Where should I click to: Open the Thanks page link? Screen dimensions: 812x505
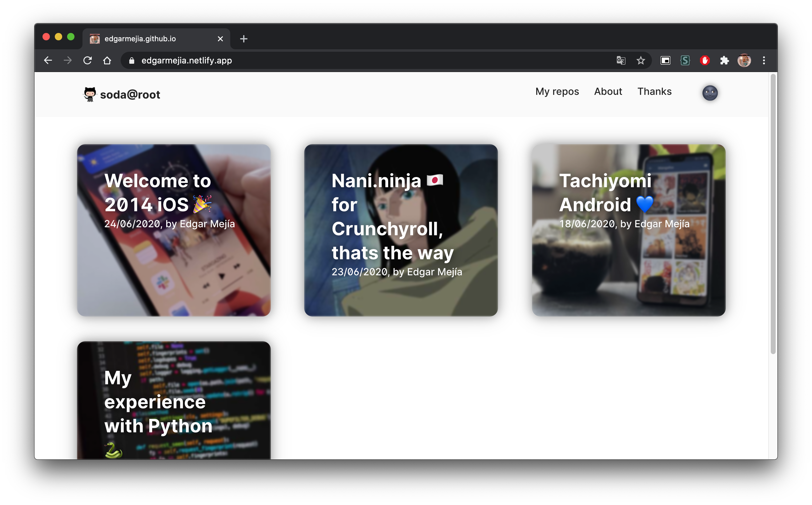pyautogui.click(x=654, y=91)
